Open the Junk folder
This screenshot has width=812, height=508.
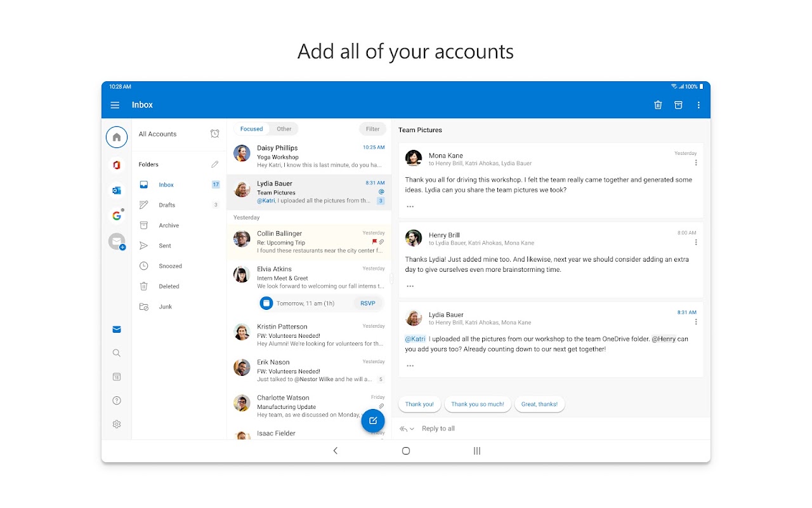click(x=179, y=307)
